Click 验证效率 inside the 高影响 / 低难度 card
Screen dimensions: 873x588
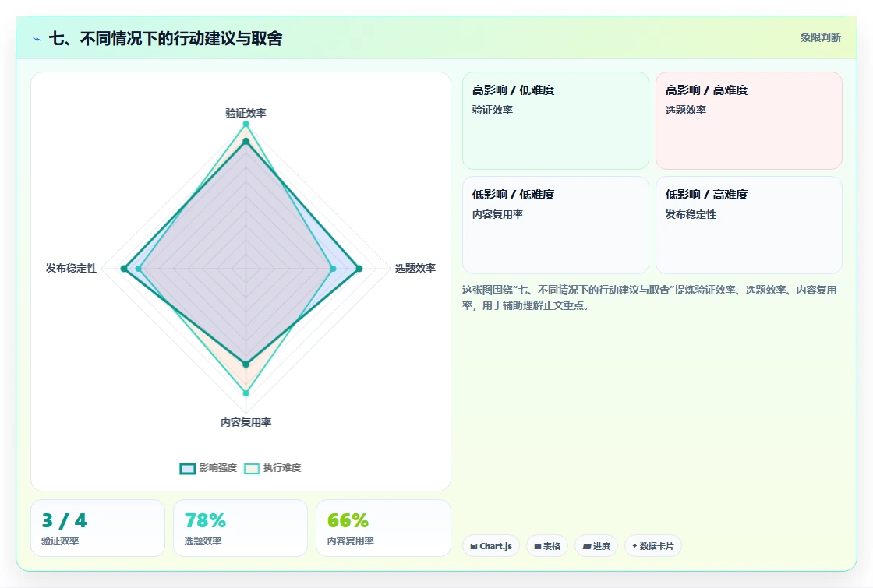(x=493, y=110)
